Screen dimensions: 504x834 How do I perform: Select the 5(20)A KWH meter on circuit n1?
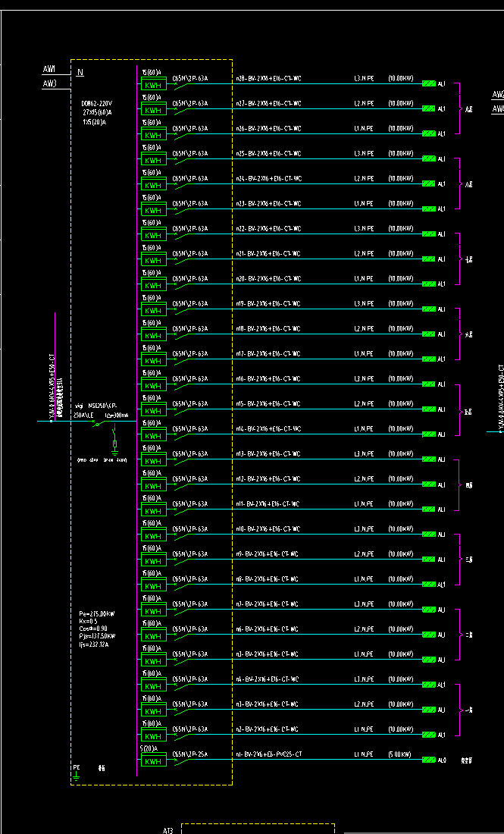coord(154,760)
